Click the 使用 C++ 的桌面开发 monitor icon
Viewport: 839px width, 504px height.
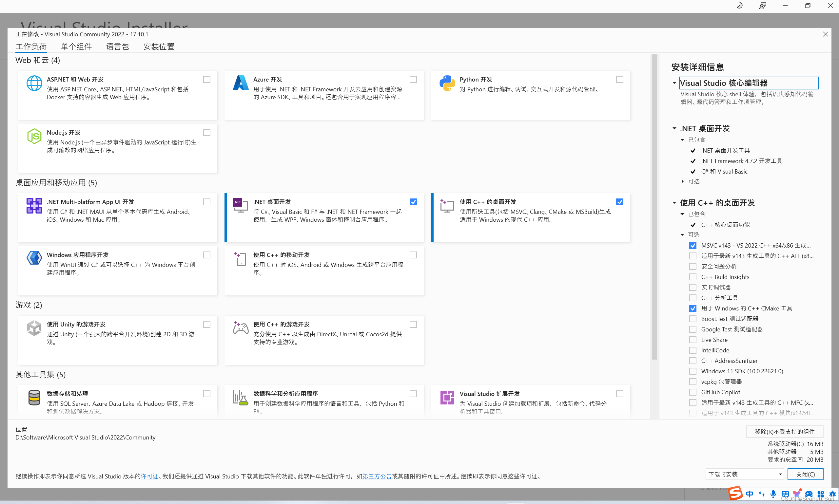[x=447, y=205]
